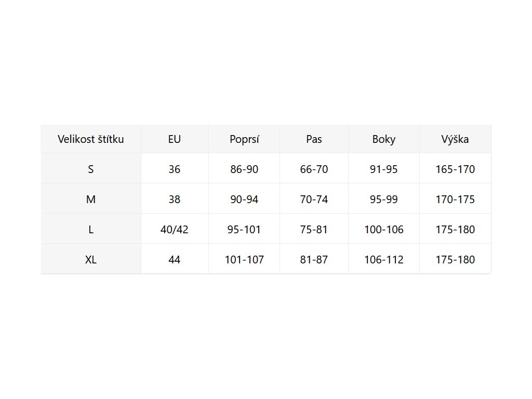
Task: Click the Výška column header
Action: pyautogui.click(x=455, y=139)
